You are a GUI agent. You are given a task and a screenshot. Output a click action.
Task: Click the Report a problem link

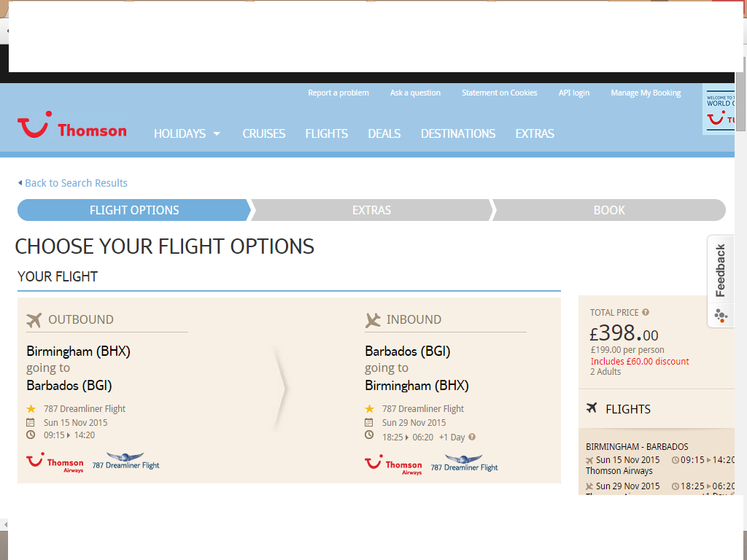point(338,93)
